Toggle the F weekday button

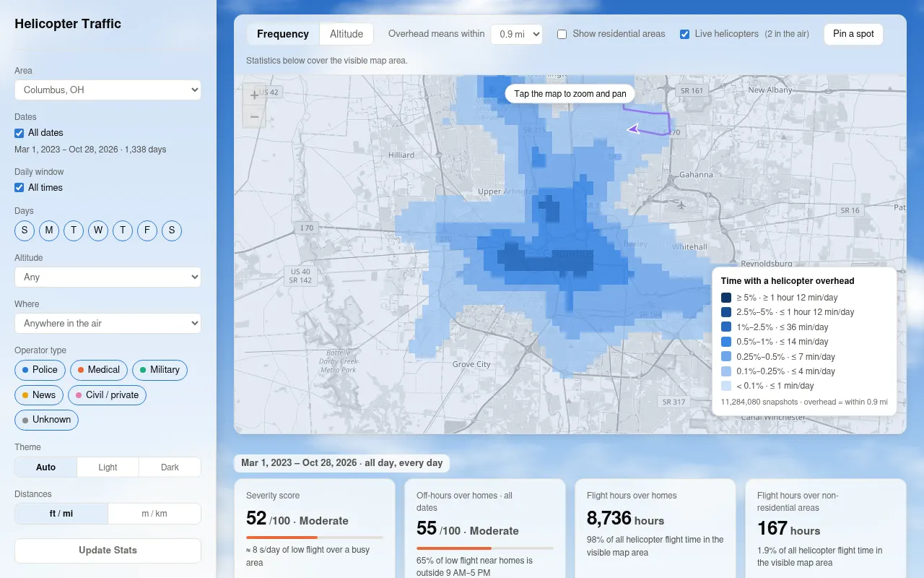(147, 230)
